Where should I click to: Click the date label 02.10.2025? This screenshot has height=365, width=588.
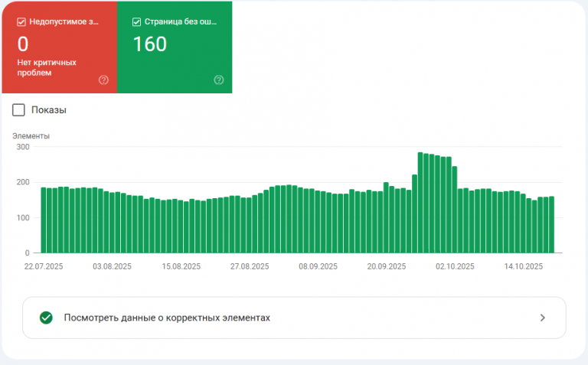455,266
